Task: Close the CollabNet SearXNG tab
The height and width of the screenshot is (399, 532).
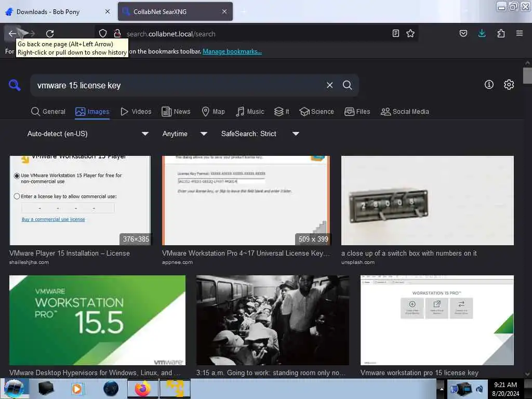Action: tap(224, 11)
